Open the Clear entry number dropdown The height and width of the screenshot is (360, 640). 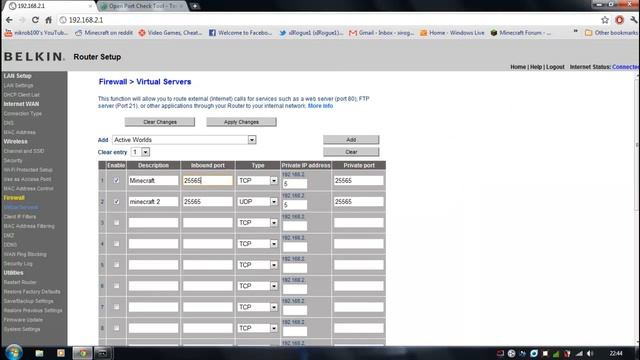click(140, 152)
